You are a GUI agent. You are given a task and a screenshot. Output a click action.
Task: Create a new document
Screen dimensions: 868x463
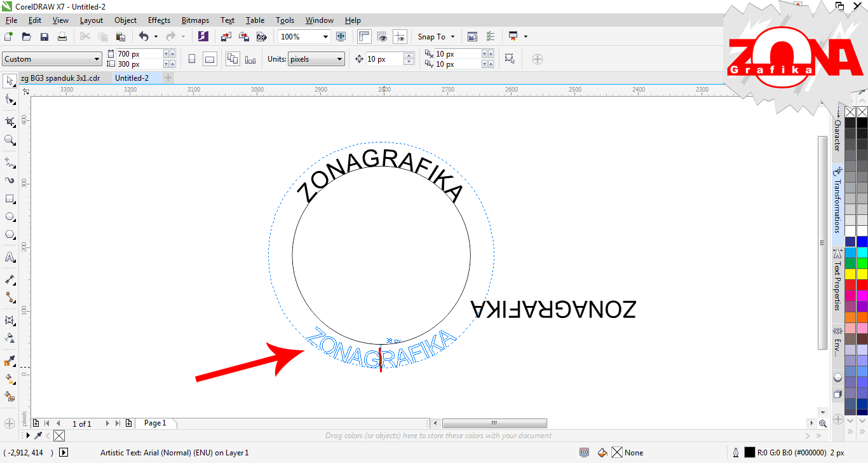click(9, 37)
